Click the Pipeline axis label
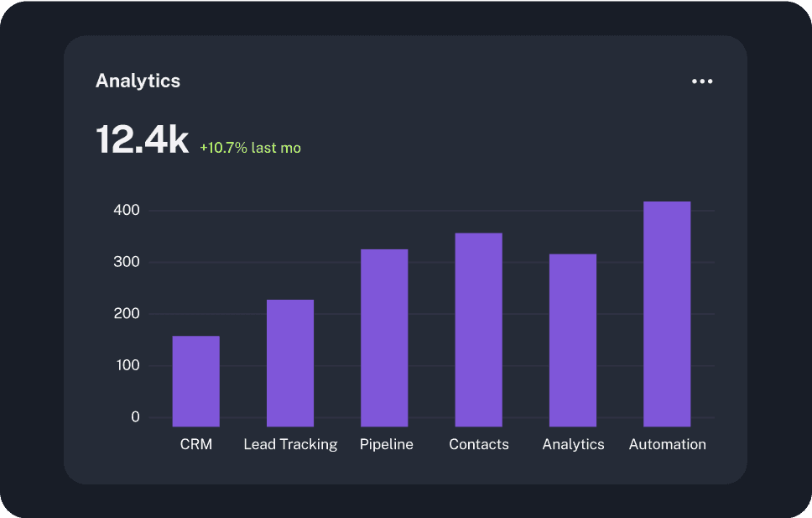The width and height of the screenshot is (812, 518). pos(386,444)
